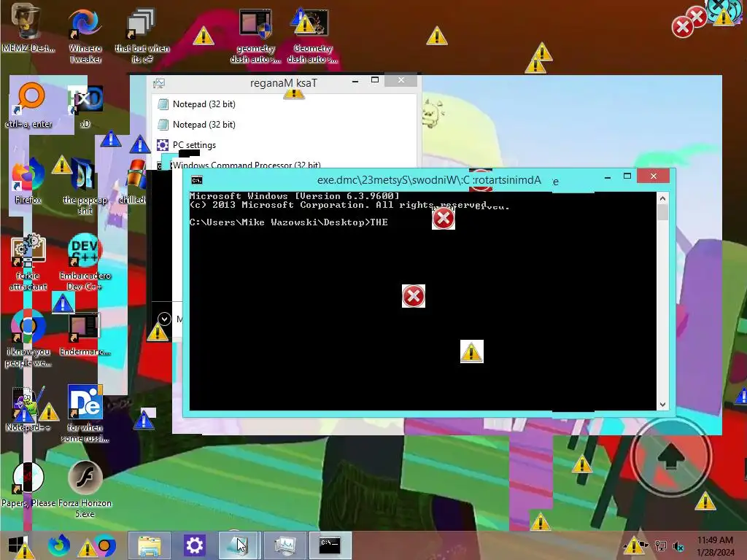Select first Notepad (32 bit) row
The image size is (747, 560).
click(284, 104)
